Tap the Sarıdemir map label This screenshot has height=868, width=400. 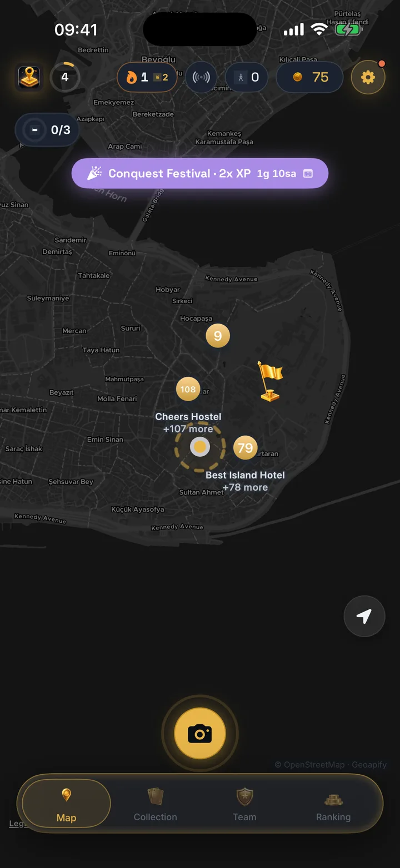pos(71,240)
